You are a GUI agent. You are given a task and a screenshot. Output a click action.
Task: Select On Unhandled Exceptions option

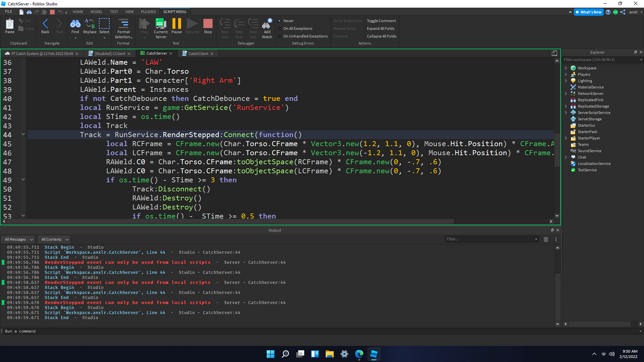pyautogui.click(x=303, y=36)
